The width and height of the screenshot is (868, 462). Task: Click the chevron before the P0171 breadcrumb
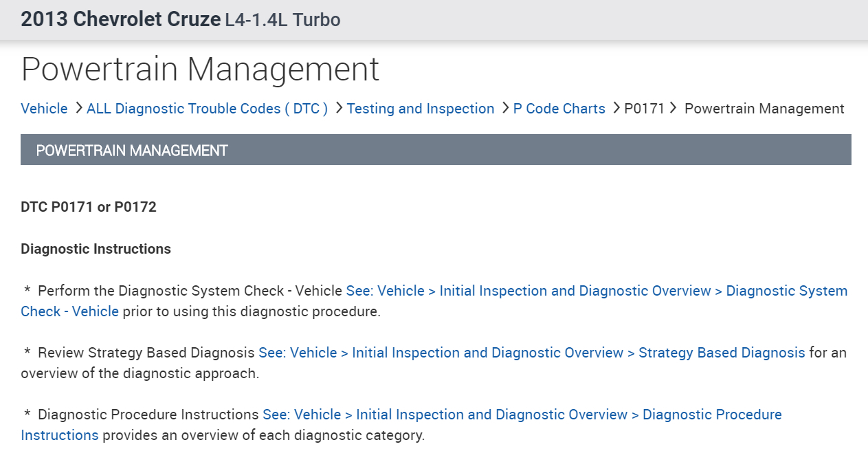click(x=616, y=108)
